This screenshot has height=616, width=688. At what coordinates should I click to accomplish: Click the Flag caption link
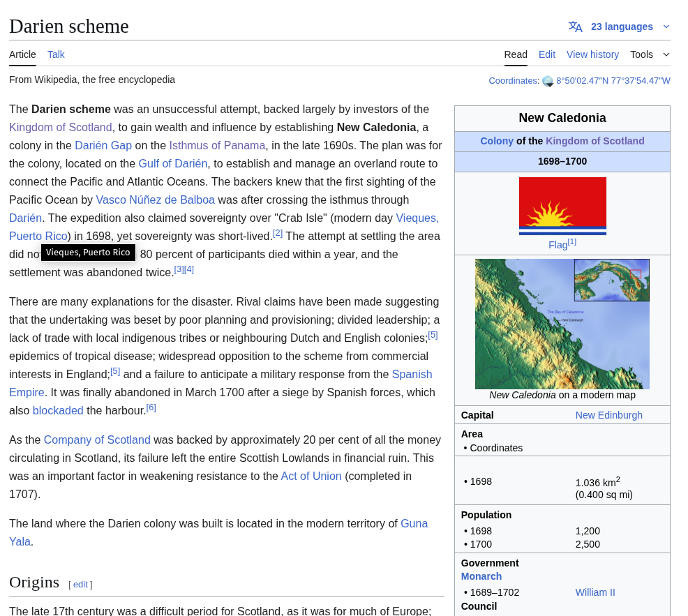click(x=558, y=245)
